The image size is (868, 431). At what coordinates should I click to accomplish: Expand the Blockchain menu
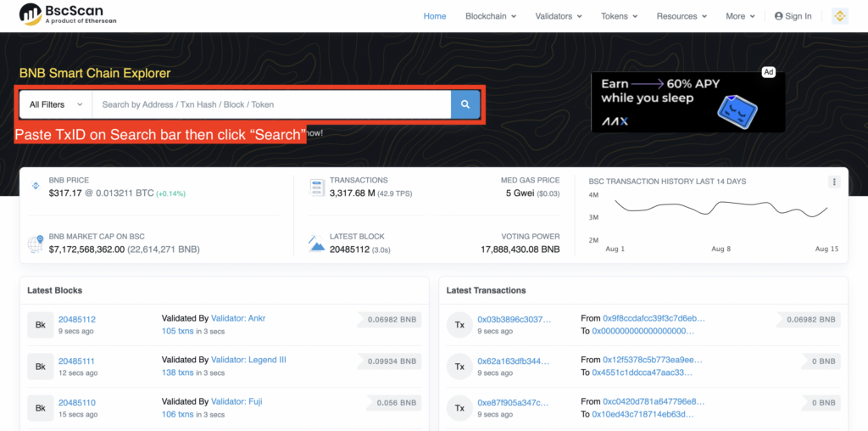[x=491, y=16]
